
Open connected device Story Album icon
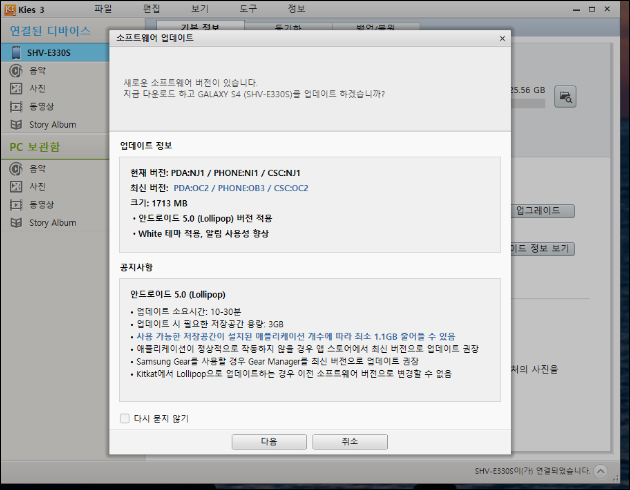16,125
